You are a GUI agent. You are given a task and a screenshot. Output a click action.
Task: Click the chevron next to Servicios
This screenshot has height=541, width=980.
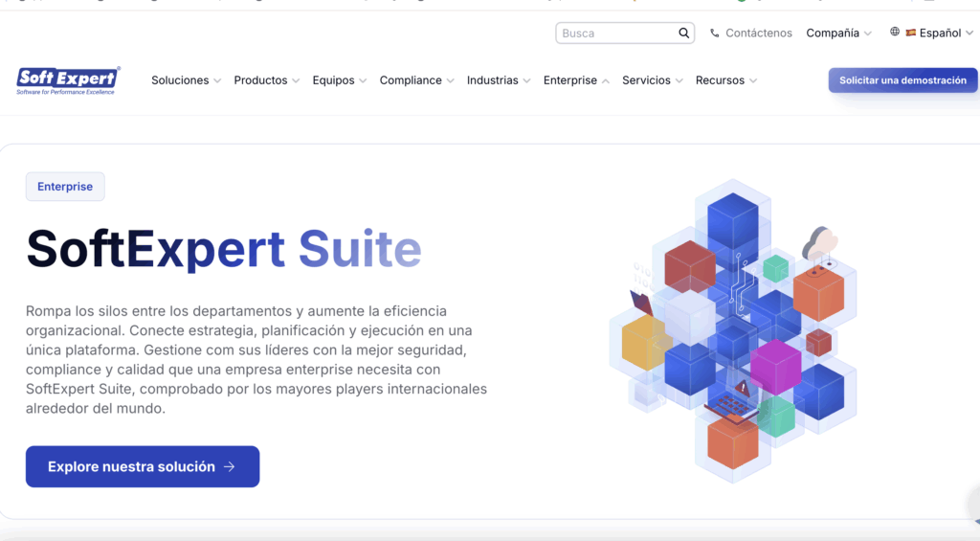click(679, 80)
